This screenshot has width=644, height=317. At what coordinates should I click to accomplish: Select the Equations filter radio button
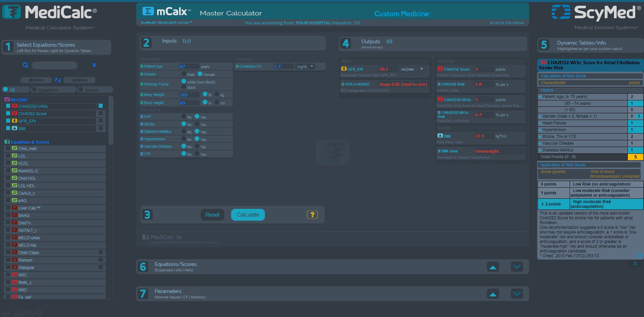(x=34, y=90)
